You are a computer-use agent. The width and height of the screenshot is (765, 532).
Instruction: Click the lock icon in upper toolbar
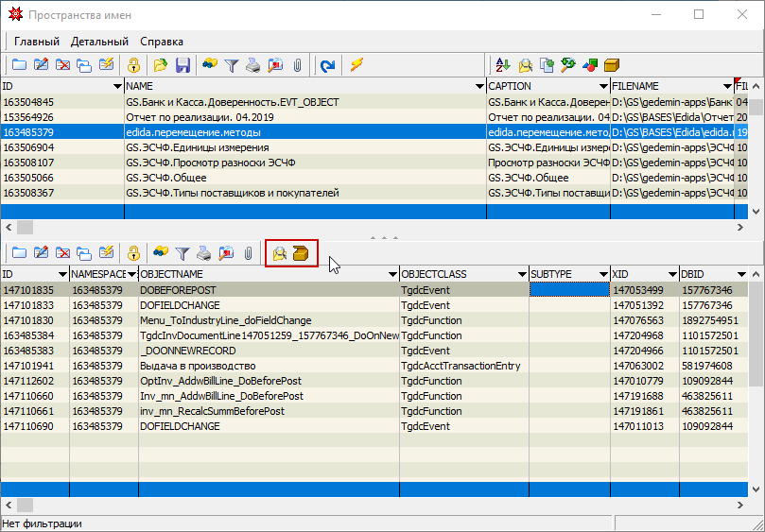pyautogui.click(x=134, y=65)
